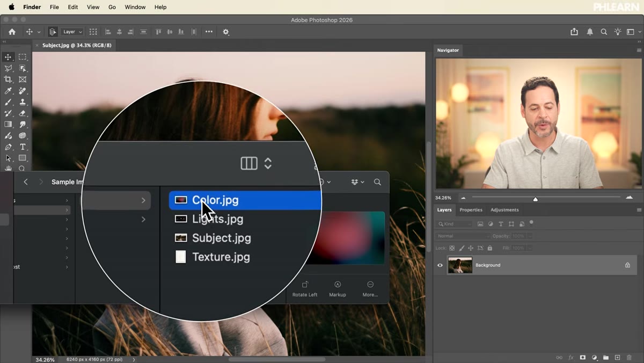
Task: Create a new layer group
Action: coord(606,357)
